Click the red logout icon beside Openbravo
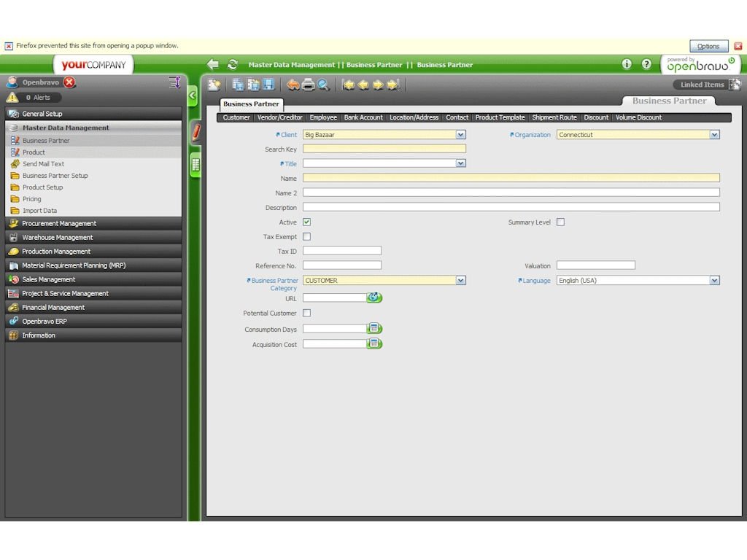747x560 pixels. [x=69, y=82]
